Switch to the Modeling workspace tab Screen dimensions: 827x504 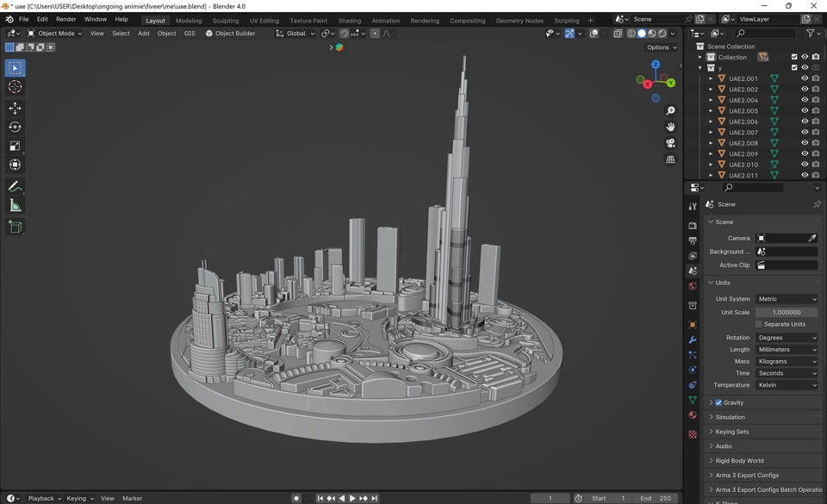189,20
